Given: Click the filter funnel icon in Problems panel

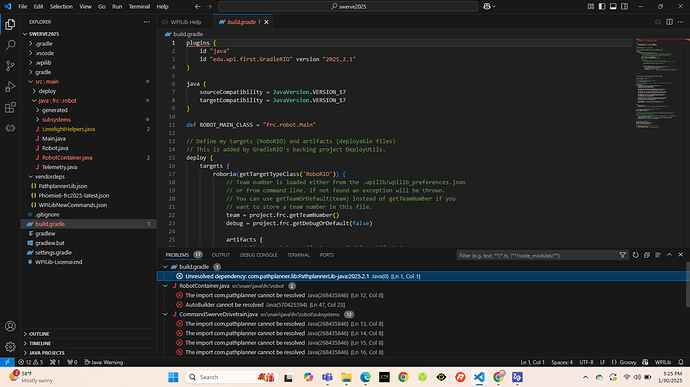Looking at the screenshot, I should (622, 255).
